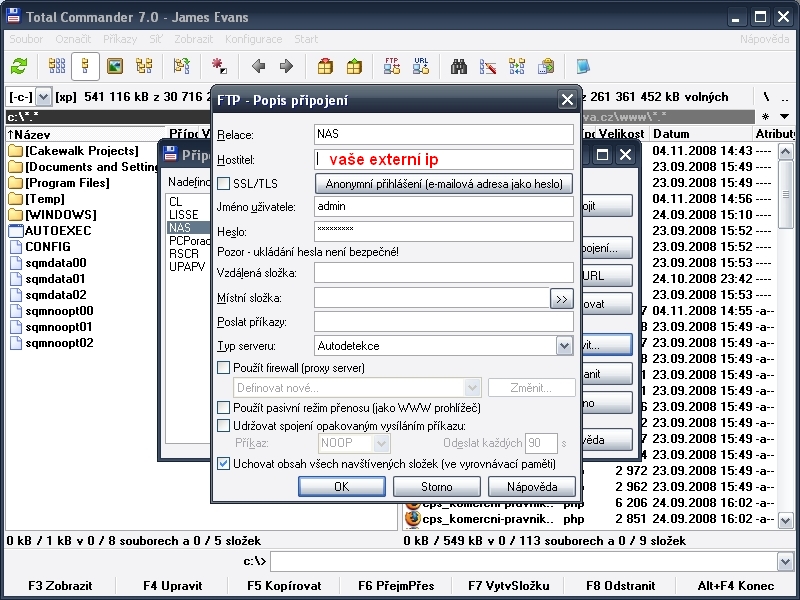Launch the multi-rename tool icon
Image resolution: width=800 pixels, height=600 pixels.
(x=488, y=66)
